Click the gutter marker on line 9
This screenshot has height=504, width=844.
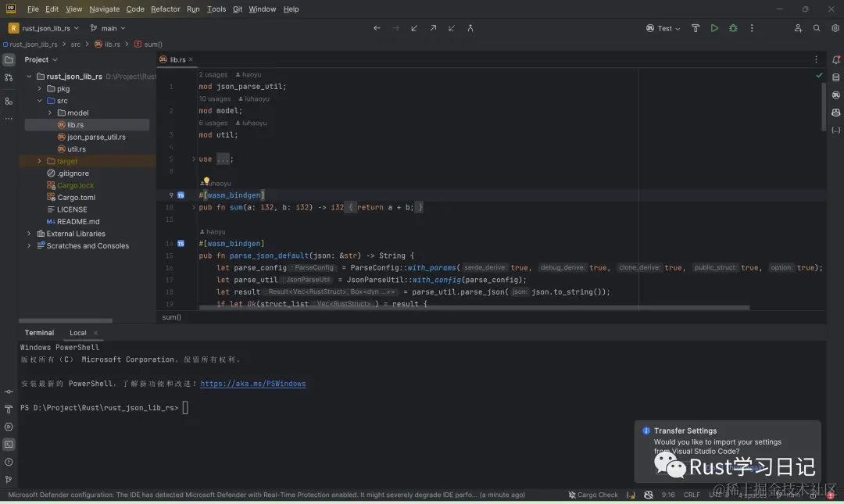(181, 195)
